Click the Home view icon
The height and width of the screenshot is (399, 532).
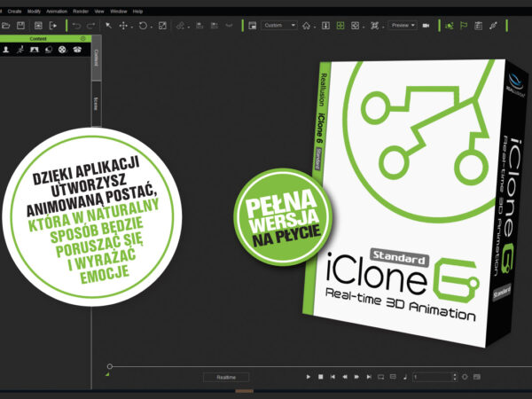[306, 26]
